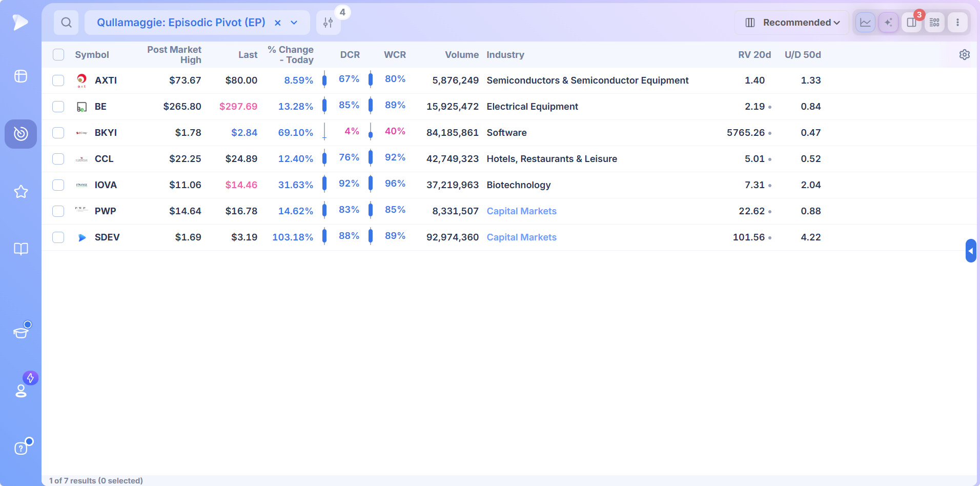Switch to the grid layout icon
Screen dimensions: 980x486
(x=934, y=23)
